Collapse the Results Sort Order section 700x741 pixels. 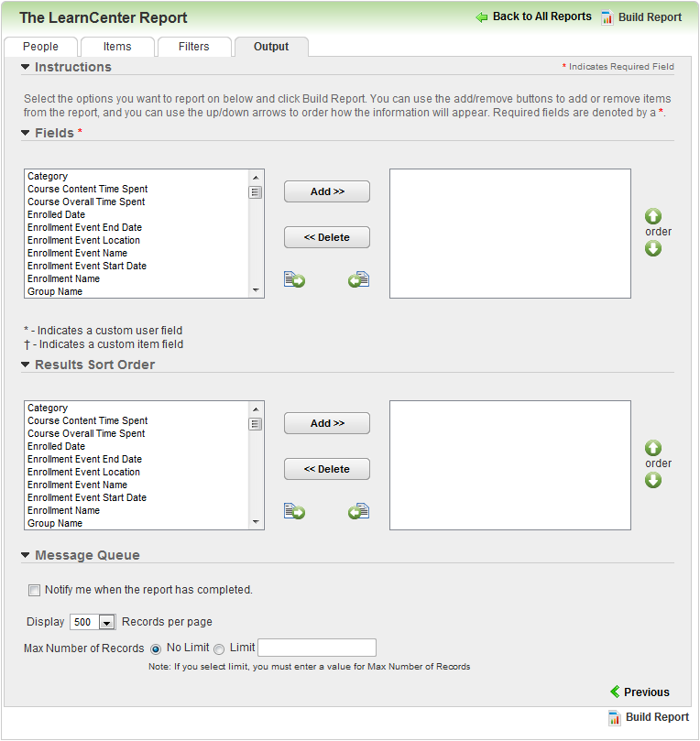26,365
